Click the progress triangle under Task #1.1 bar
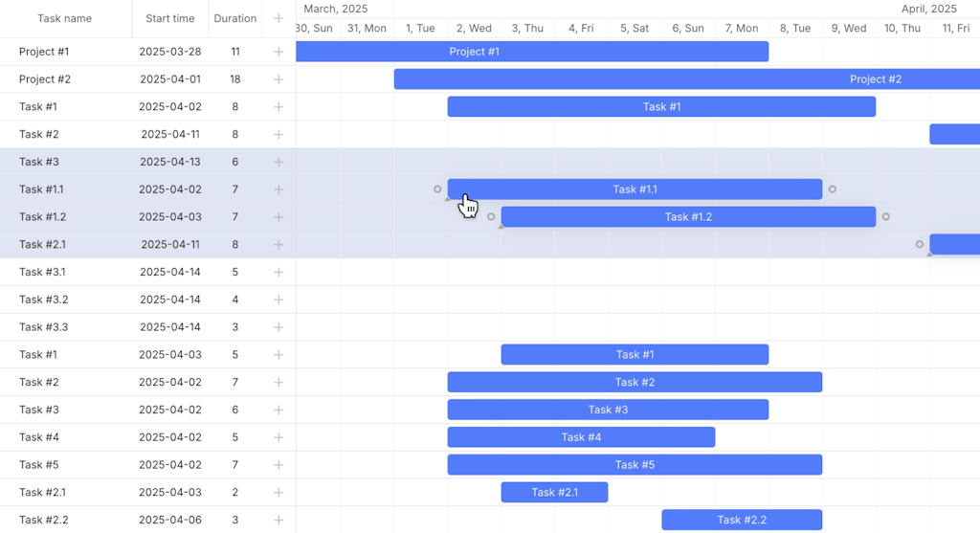 click(x=448, y=199)
